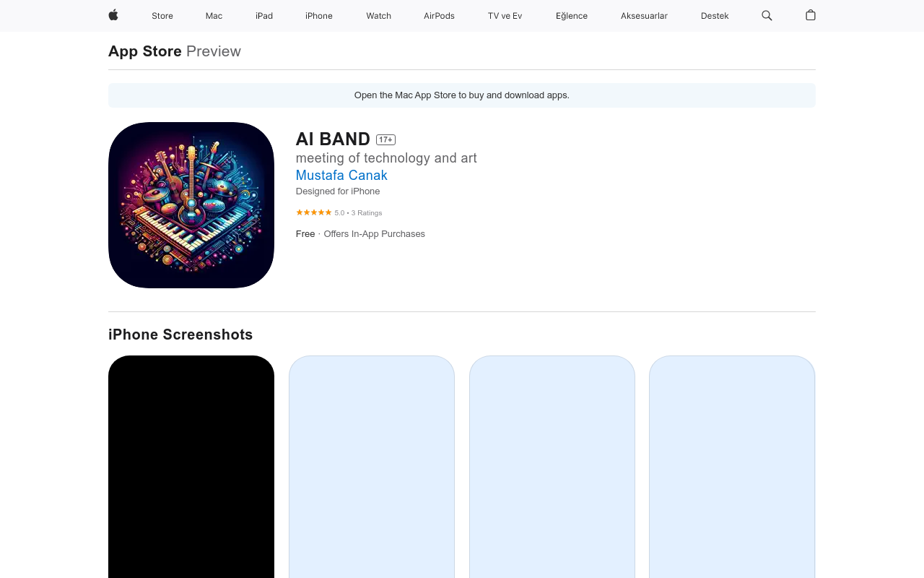The image size is (924, 578).
Task: Click the 17+ age rating badge
Action: pyautogui.click(x=385, y=139)
